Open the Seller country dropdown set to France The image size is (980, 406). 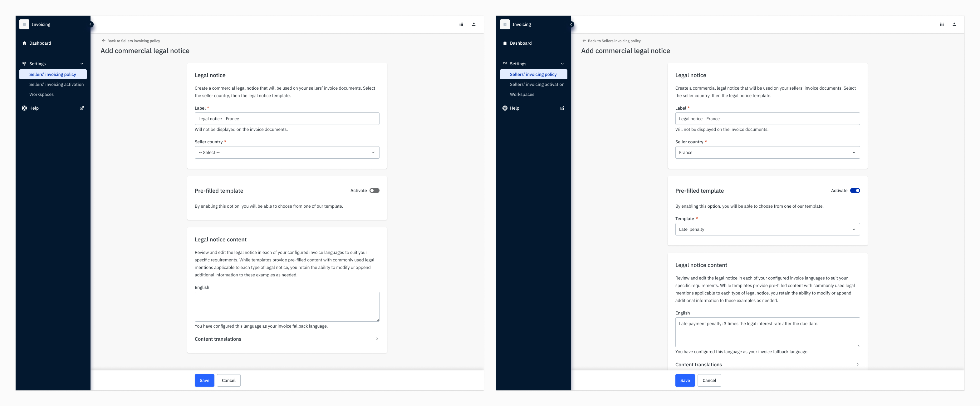(x=767, y=152)
